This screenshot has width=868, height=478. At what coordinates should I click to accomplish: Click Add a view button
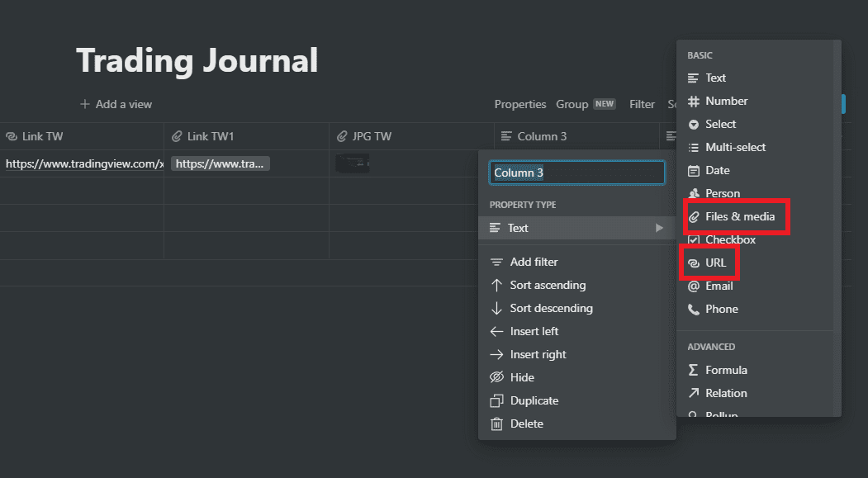pyautogui.click(x=116, y=104)
